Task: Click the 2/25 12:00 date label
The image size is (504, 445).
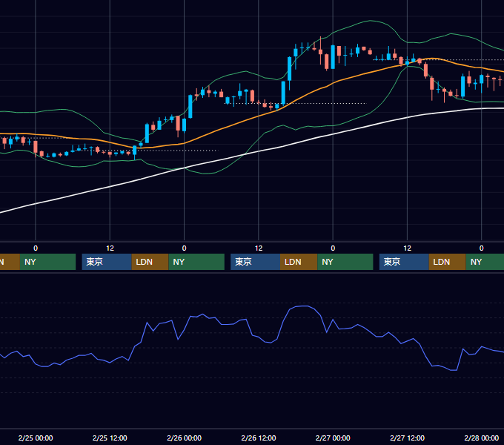Action: tap(110, 438)
